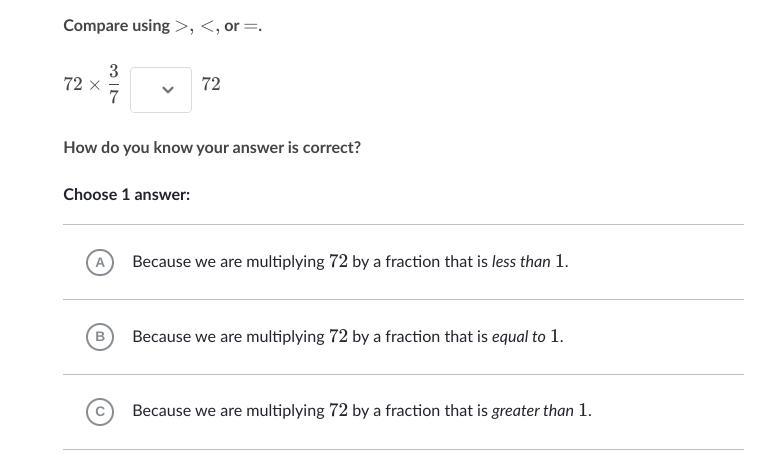The image size is (772, 467).
Task: Open the comparison symbol dropdown
Action: pyautogui.click(x=160, y=89)
